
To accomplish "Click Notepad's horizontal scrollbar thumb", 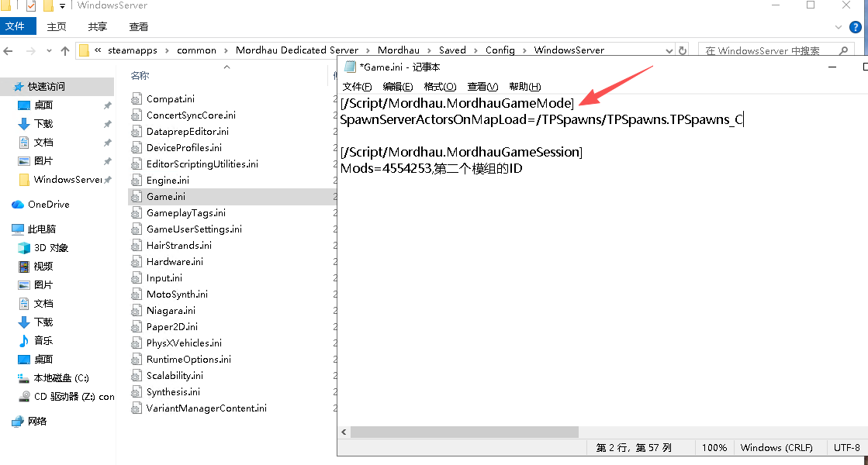I will [x=461, y=432].
